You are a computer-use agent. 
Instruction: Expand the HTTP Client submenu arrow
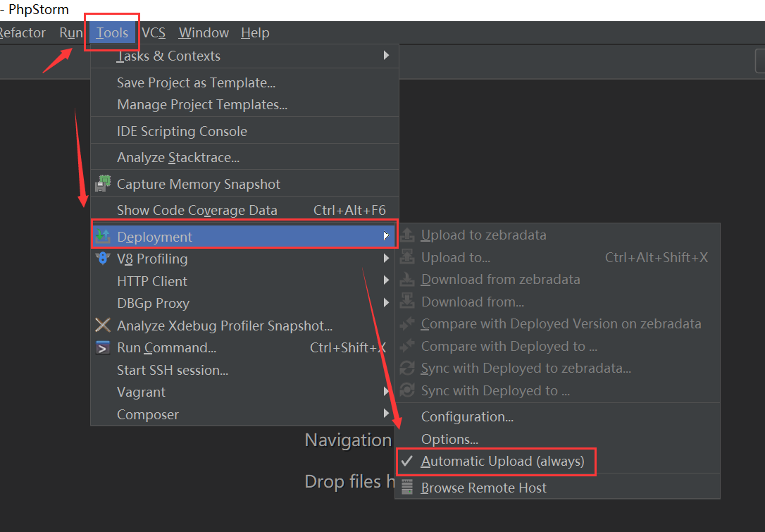(x=386, y=281)
